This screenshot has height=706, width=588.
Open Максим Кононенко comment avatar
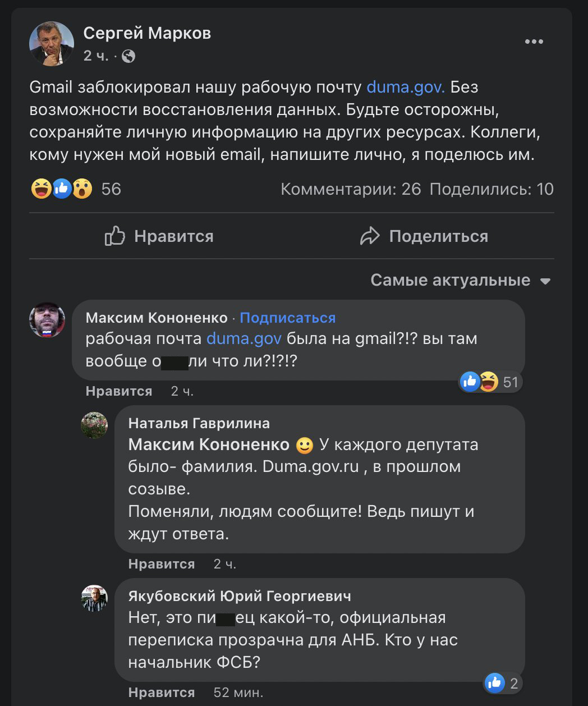[47, 320]
